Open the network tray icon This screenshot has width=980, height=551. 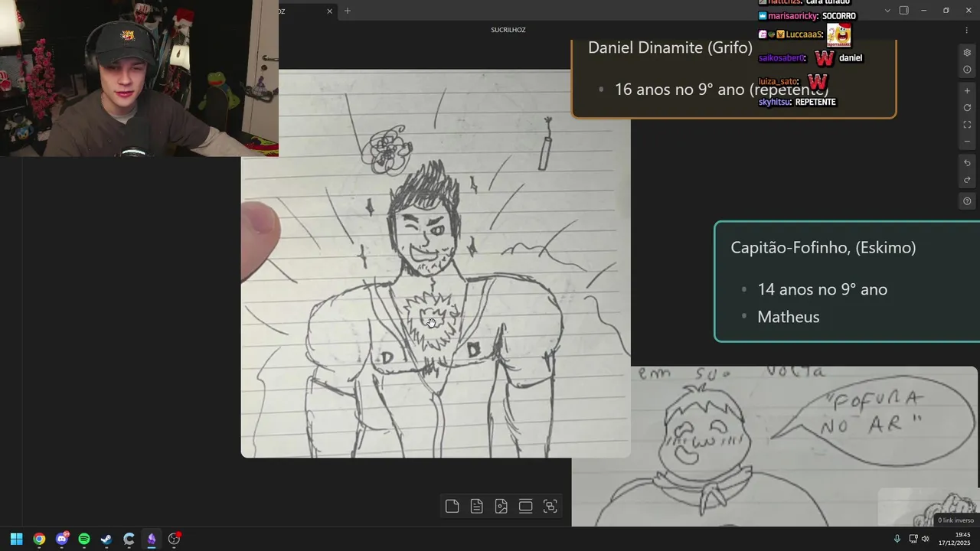coord(913,539)
